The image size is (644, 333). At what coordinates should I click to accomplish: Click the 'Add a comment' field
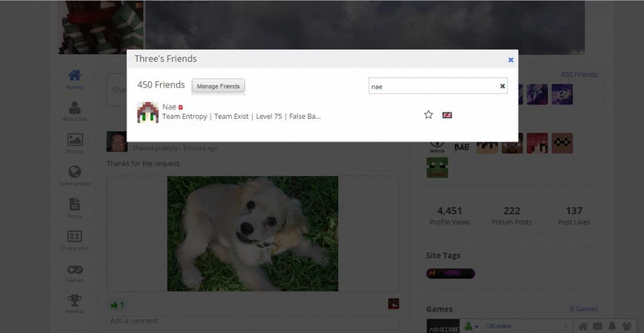252,321
